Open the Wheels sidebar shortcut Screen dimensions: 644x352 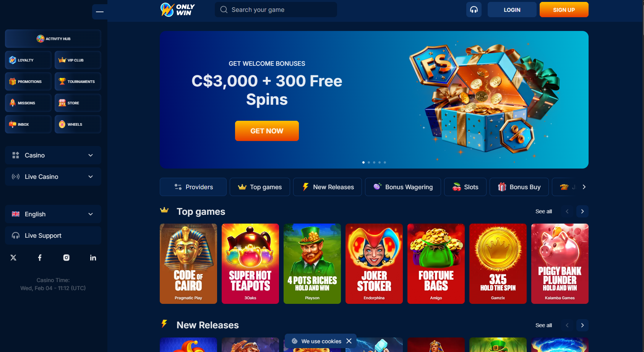(78, 124)
